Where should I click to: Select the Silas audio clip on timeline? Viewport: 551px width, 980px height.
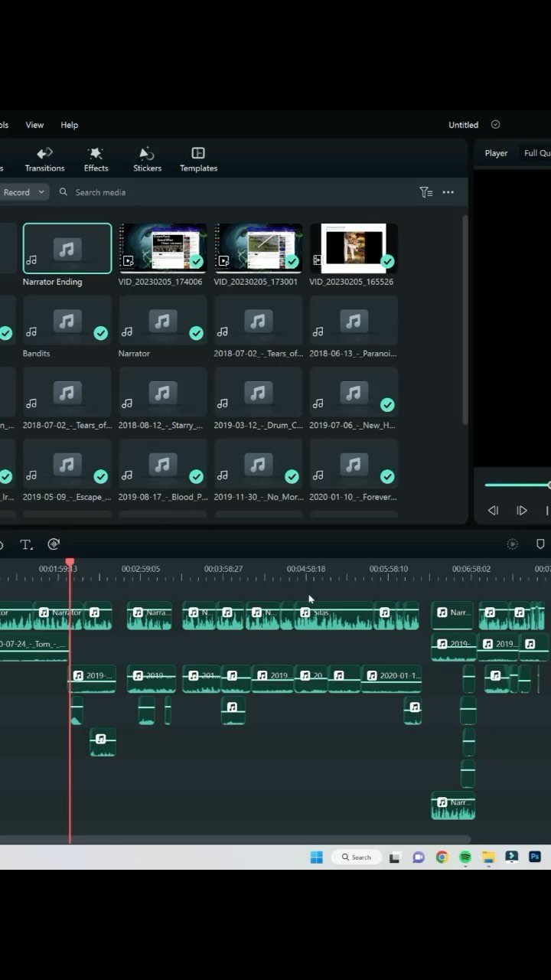334,616
